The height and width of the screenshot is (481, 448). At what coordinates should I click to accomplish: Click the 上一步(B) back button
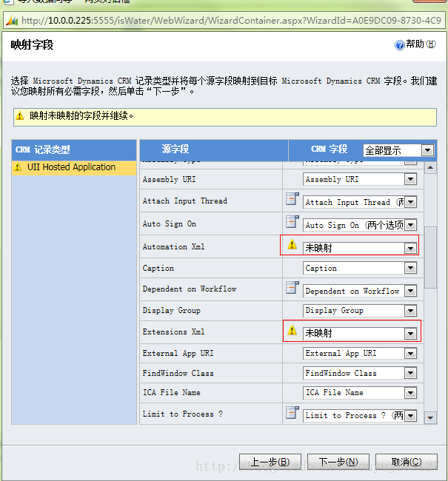point(270,462)
